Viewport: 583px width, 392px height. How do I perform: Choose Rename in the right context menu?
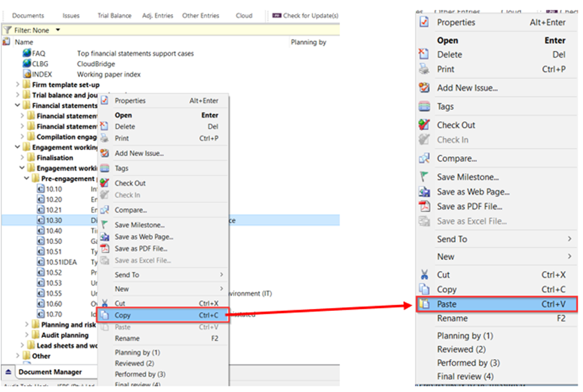tap(452, 319)
